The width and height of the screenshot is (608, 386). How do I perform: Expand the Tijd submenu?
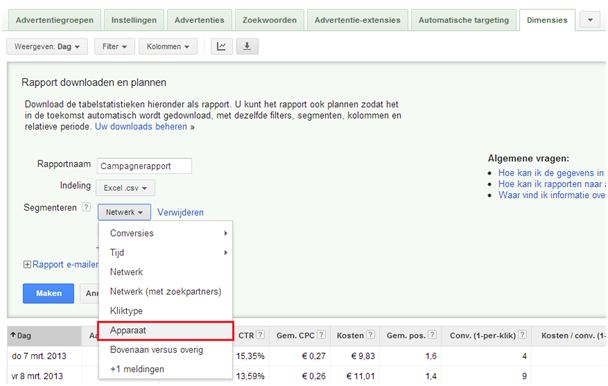[166, 253]
